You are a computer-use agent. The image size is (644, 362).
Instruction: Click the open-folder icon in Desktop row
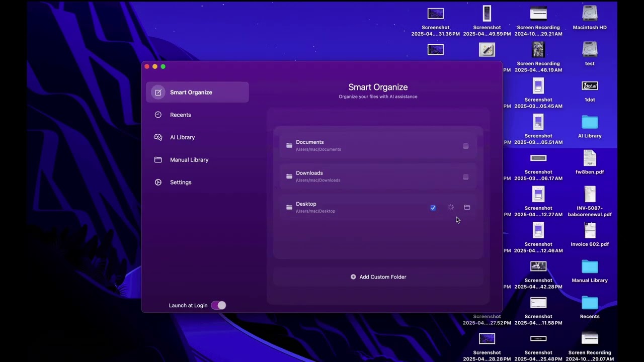point(467,207)
